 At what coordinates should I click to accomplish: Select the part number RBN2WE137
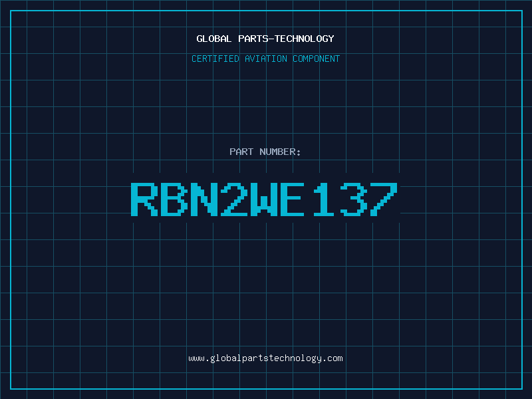pos(264,199)
